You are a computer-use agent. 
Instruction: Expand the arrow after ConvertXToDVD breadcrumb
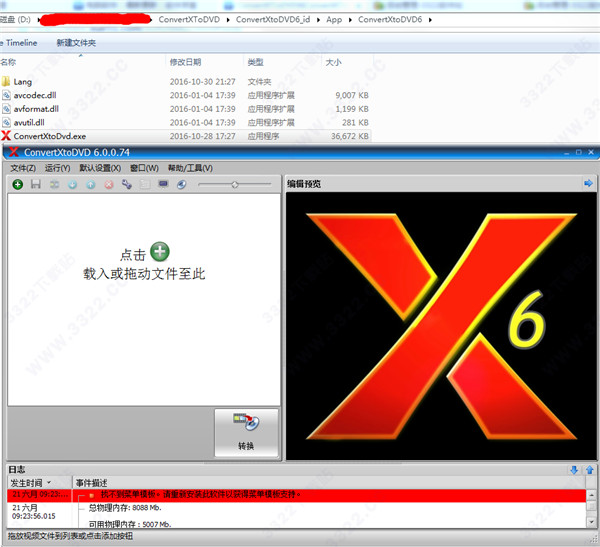coord(228,20)
